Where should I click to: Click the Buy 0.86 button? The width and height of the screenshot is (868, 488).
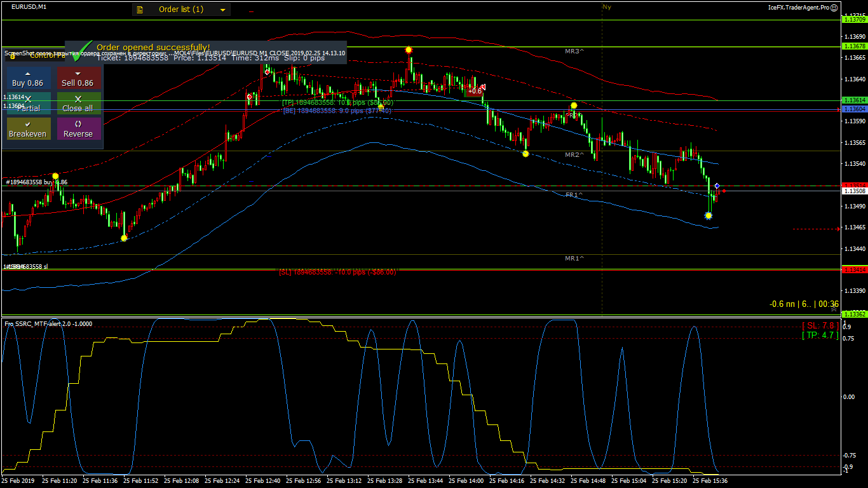pos(28,79)
